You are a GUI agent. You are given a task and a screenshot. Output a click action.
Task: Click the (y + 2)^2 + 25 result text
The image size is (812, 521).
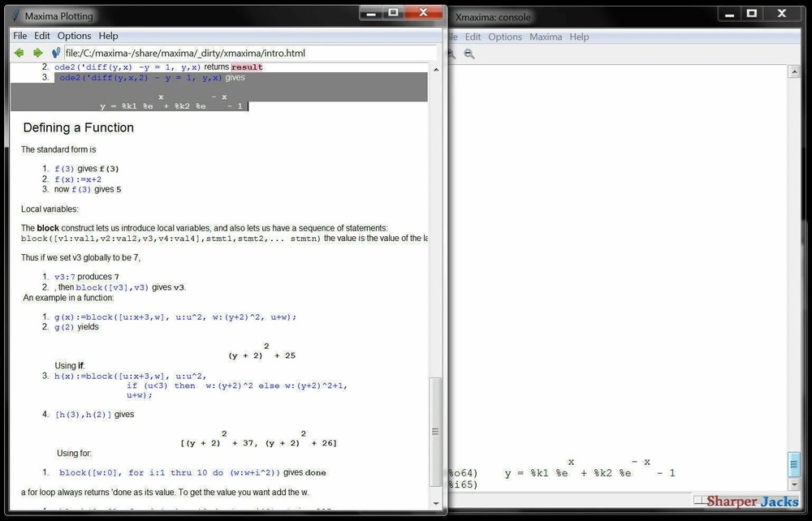pos(262,351)
